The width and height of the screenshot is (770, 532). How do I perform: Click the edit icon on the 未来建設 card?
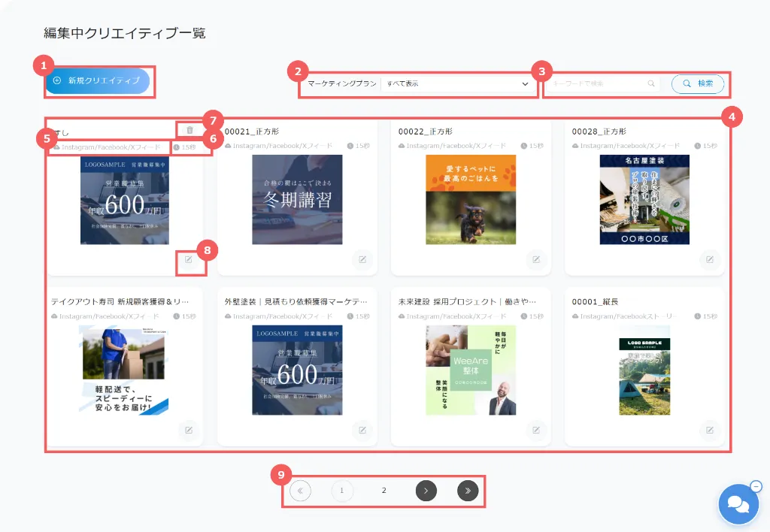pos(536,430)
